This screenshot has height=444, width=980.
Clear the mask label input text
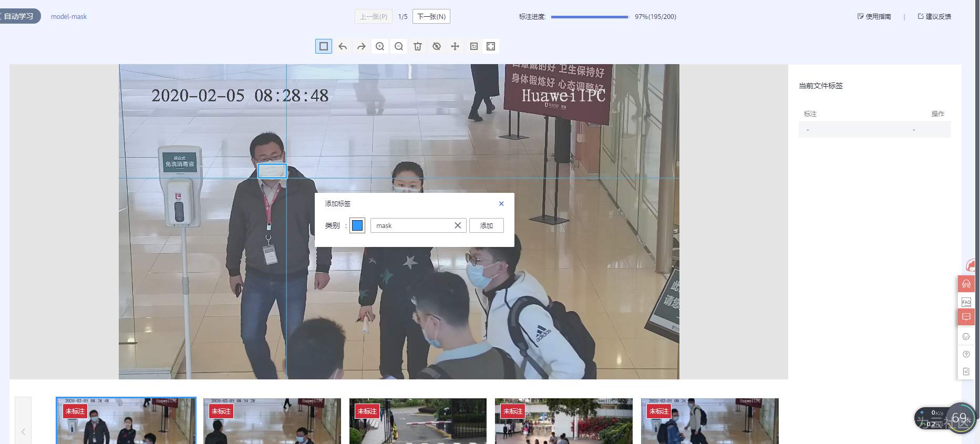pos(458,225)
